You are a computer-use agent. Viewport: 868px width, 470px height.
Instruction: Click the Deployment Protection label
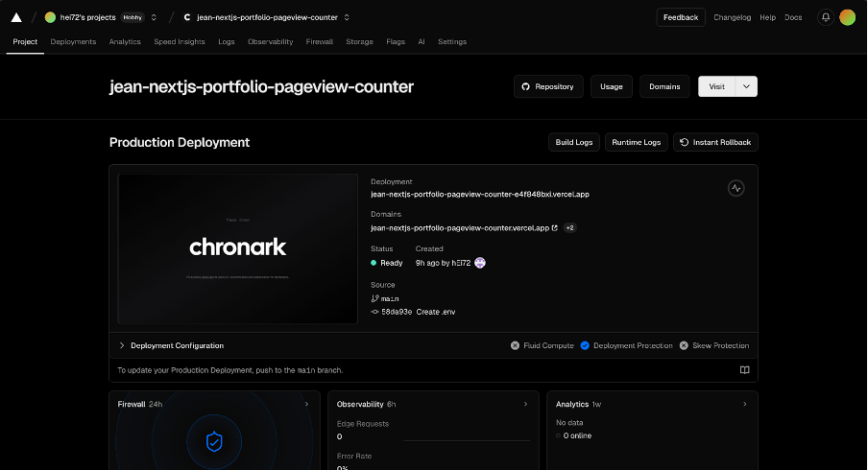[x=633, y=345]
